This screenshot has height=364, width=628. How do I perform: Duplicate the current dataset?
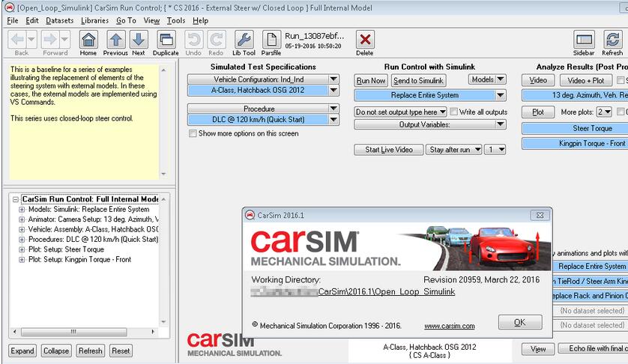coord(166,40)
